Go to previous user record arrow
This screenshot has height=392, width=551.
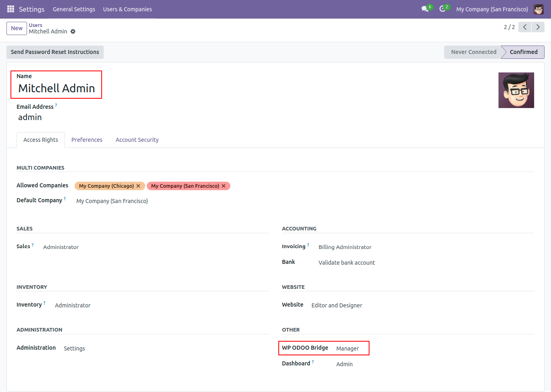coord(525,27)
